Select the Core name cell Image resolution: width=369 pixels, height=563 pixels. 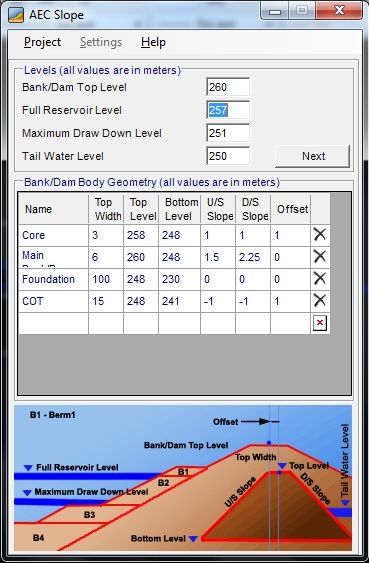(53, 235)
